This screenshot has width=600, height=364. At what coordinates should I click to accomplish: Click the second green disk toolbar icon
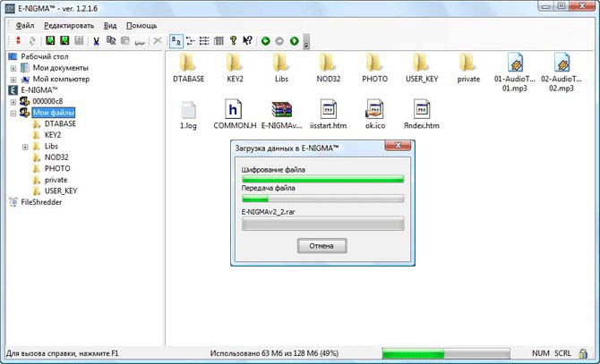click(64, 40)
